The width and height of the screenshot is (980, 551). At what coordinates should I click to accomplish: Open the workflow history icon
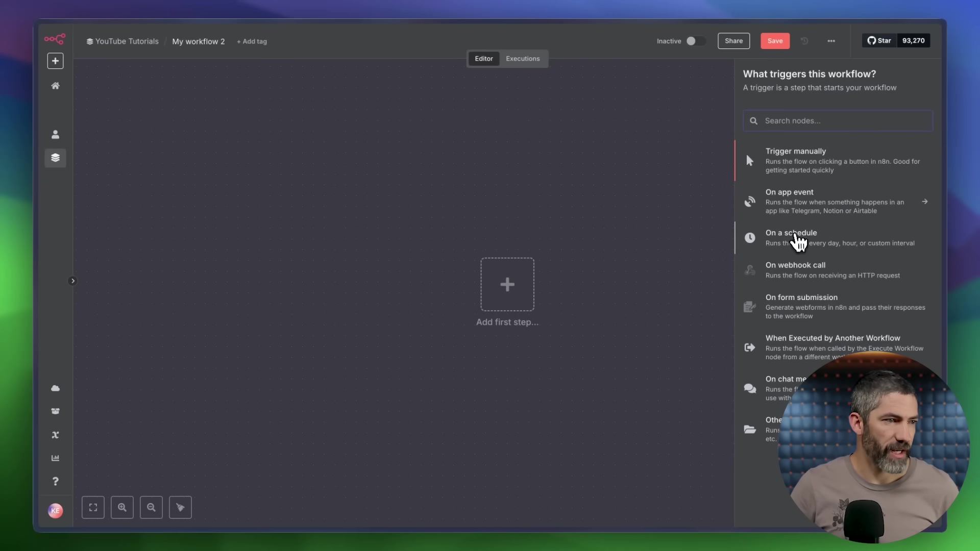804,41
